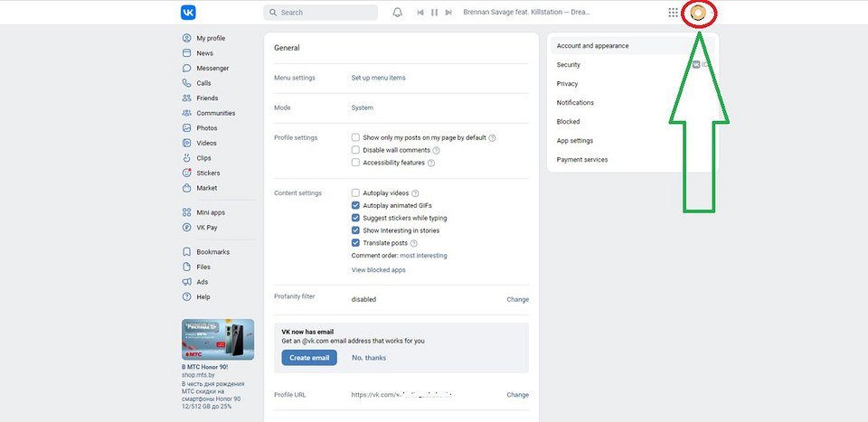Enable Autoplay videos checkbox

coord(355,193)
